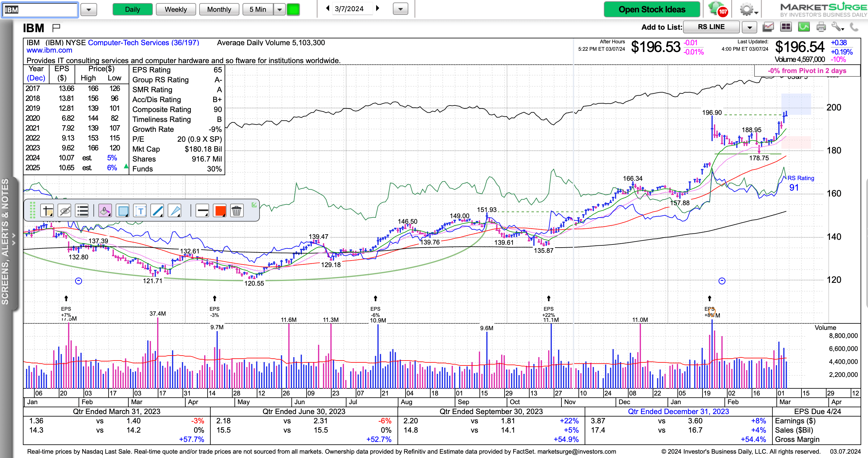The height and width of the screenshot is (458, 868).
Task: Toggle the green indicator button beside 5 Min
Action: pos(293,9)
